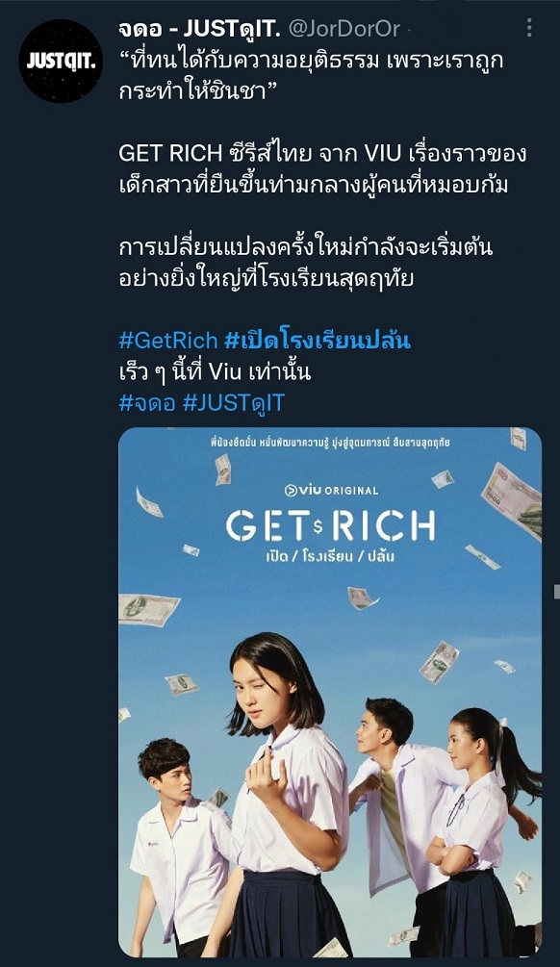Click the line เร็ว ๆ นี้ที่ Viu เท่านั้น

[215, 371]
